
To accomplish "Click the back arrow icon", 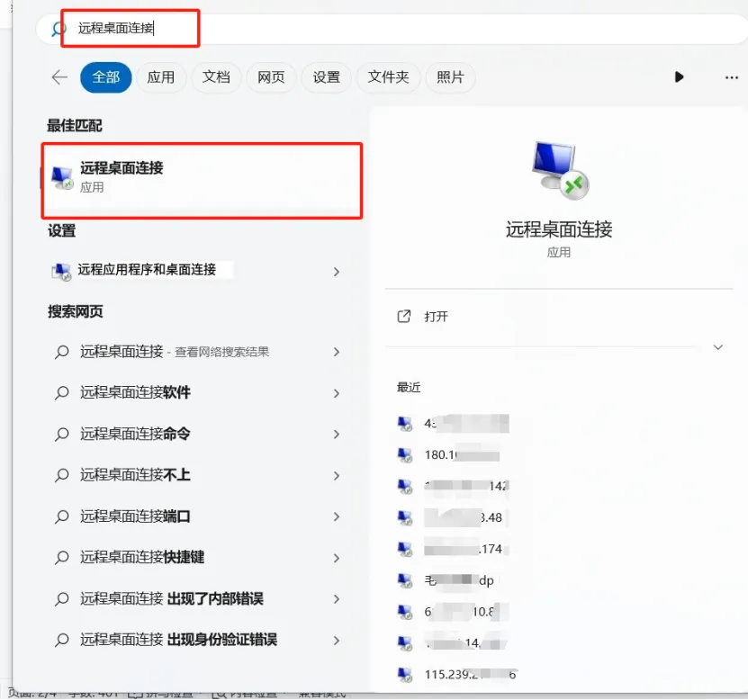I will pos(59,77).
